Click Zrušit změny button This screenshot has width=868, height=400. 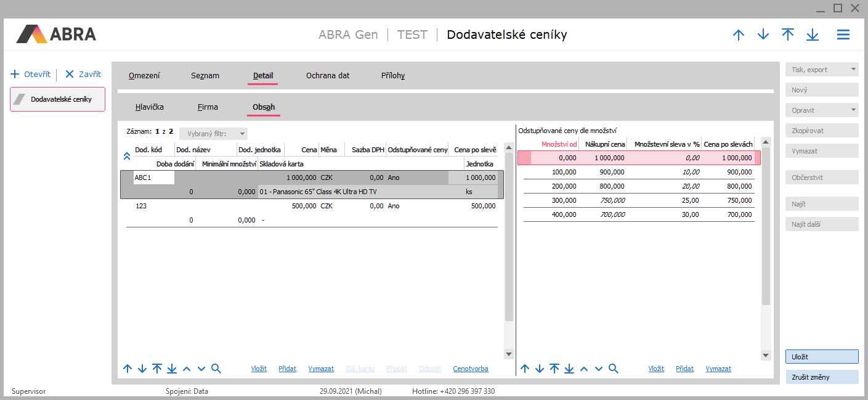click(822, 377)
